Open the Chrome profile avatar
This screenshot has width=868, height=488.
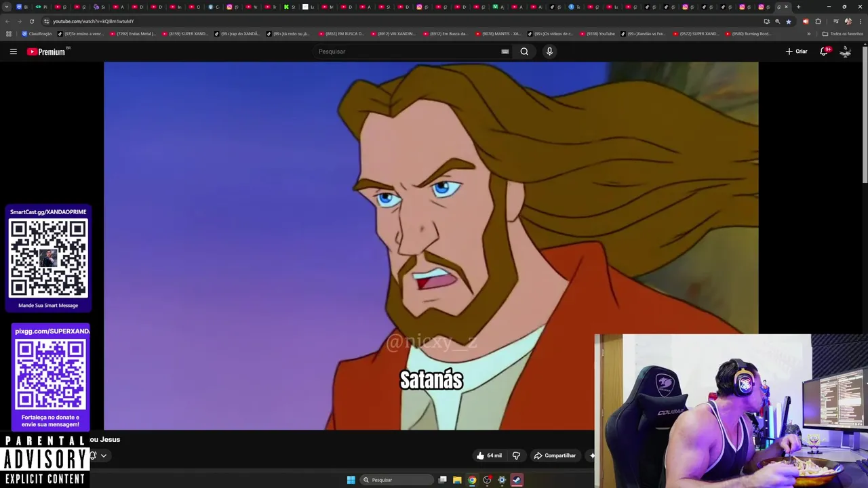coord(848,21)
